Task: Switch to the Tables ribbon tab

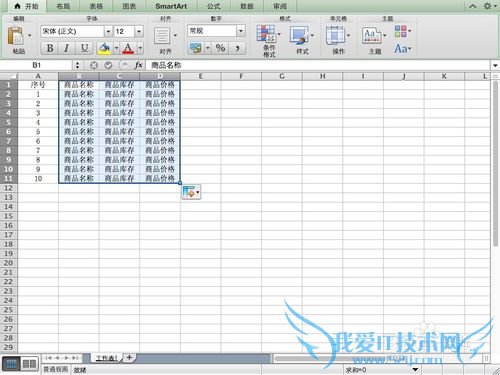Action: click(96, 6)
